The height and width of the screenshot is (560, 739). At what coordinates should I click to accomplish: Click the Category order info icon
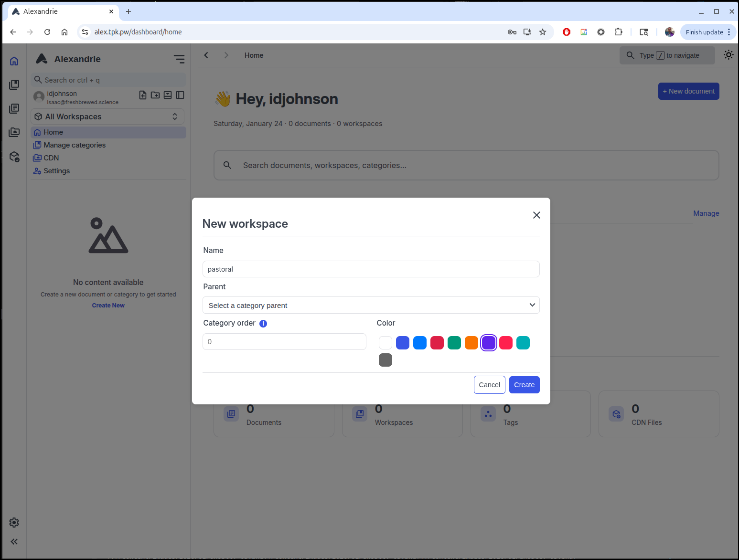click(x=263, y=324)
